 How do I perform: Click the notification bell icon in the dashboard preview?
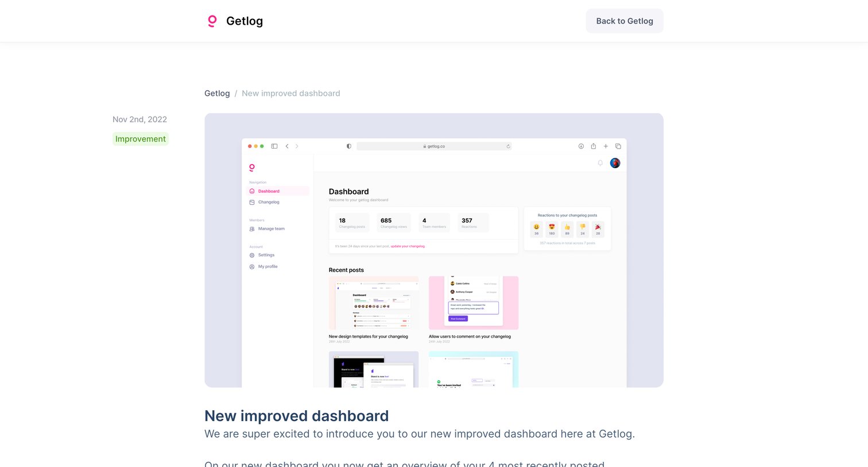tap(600, 163)
